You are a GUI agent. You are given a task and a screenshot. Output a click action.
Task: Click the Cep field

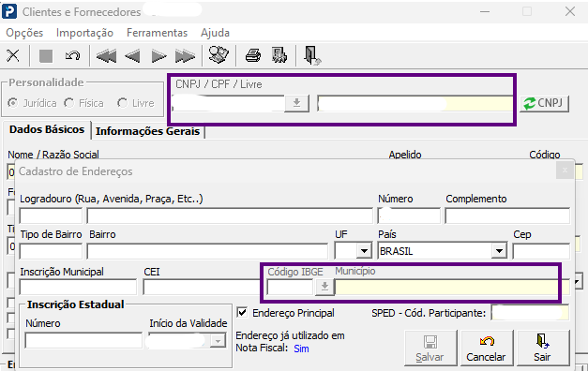[x=541, y=251]
